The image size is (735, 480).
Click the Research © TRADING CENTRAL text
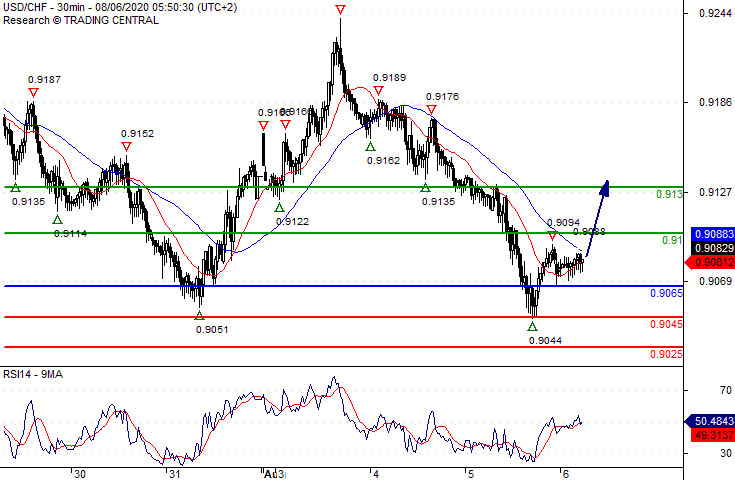click(81, 20)
